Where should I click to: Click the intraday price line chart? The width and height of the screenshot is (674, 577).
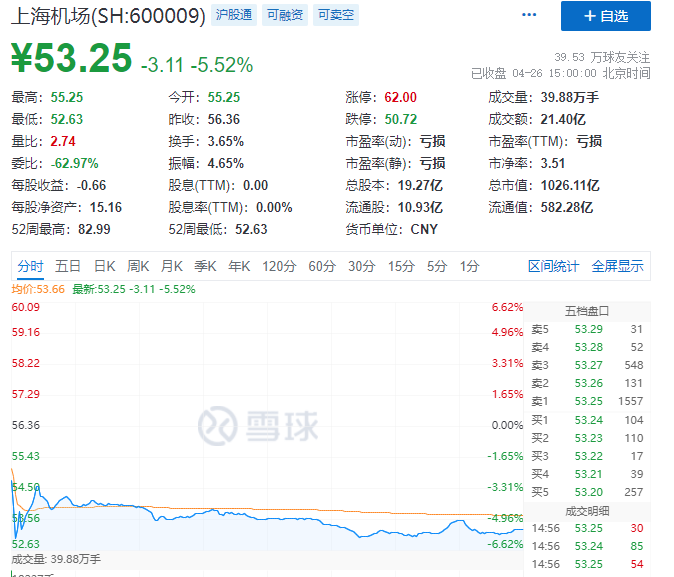[x=267, y=427]
